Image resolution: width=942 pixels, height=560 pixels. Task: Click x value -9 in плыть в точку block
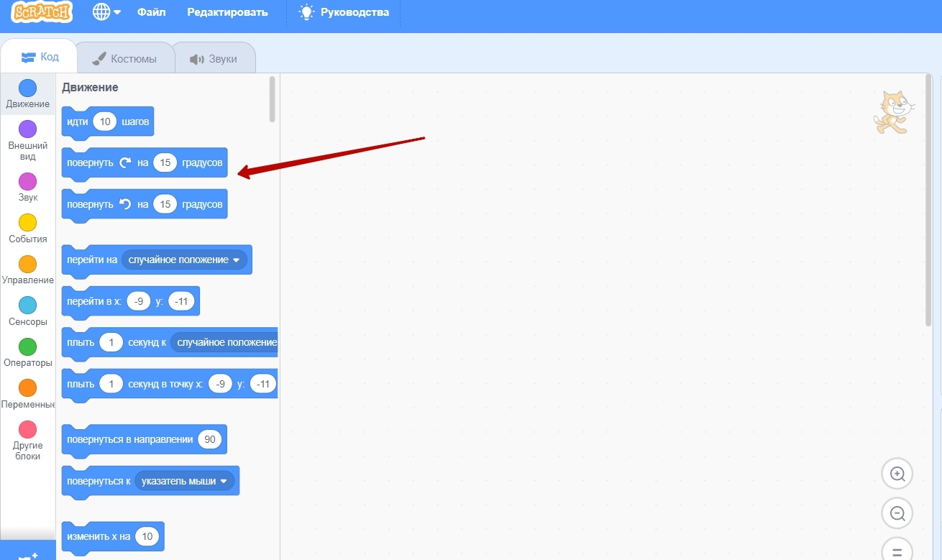click(x=221, y=384)
